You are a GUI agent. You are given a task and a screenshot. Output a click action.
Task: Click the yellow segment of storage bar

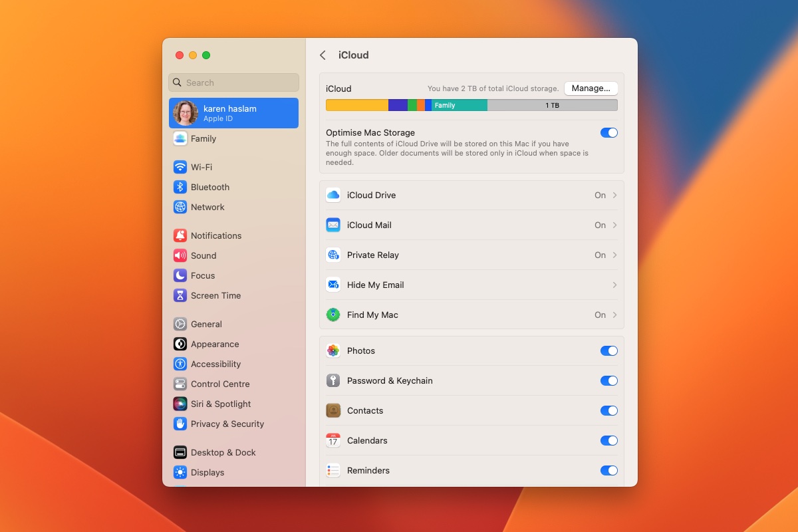(357, 105)
